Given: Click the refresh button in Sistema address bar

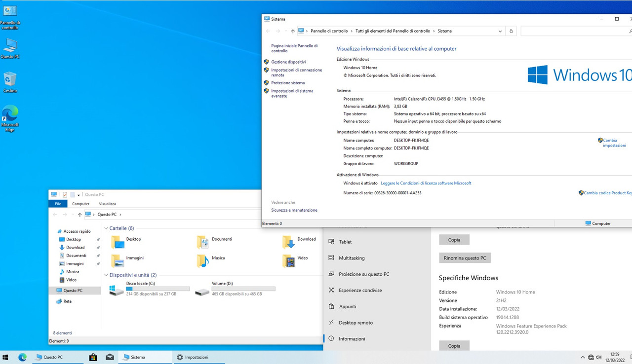Looking at the screenshot, I should [511, 31].
